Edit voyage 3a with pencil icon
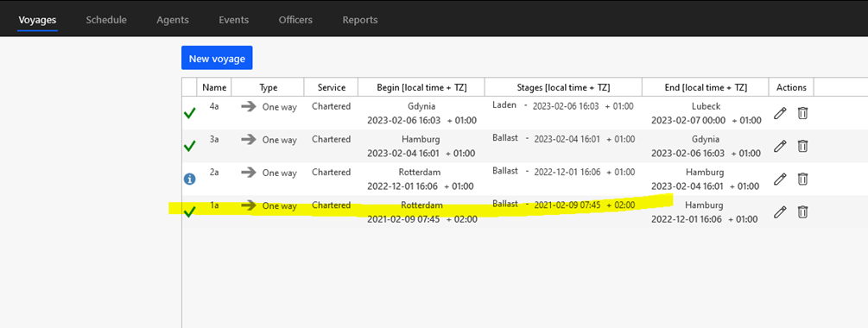The height and width of the screenshot is (328, 868). click(x=780, y=146)
